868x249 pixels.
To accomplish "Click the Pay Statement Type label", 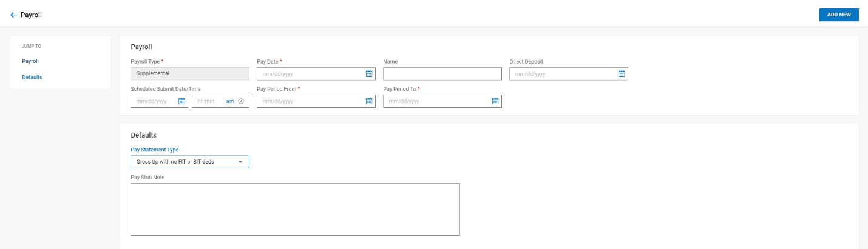I will point(155,150).
